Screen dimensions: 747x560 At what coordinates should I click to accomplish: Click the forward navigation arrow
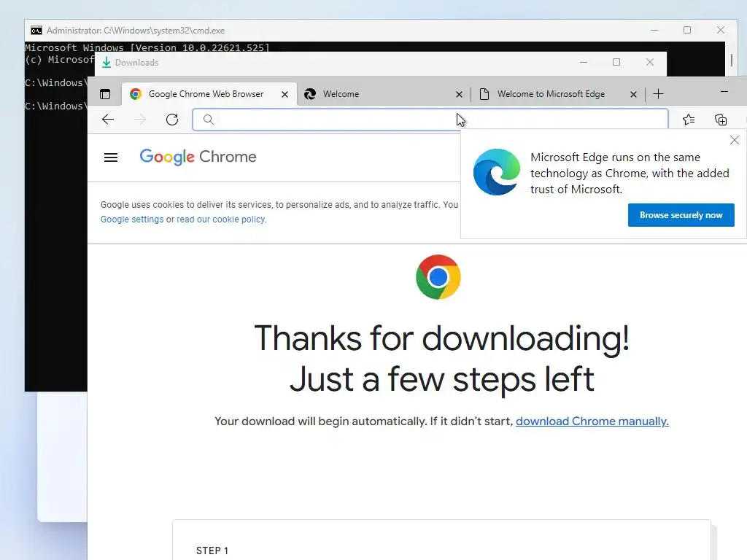[x=140, y=120]
